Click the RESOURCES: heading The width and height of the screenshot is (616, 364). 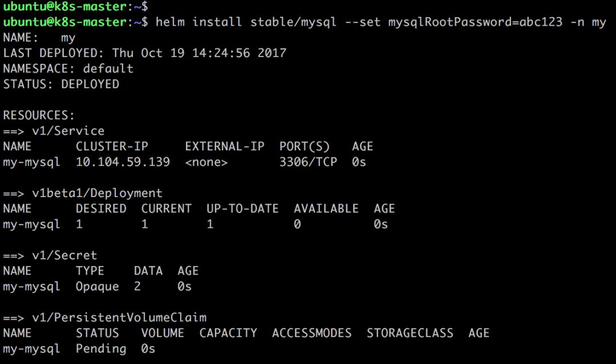[x=39, y=115]
